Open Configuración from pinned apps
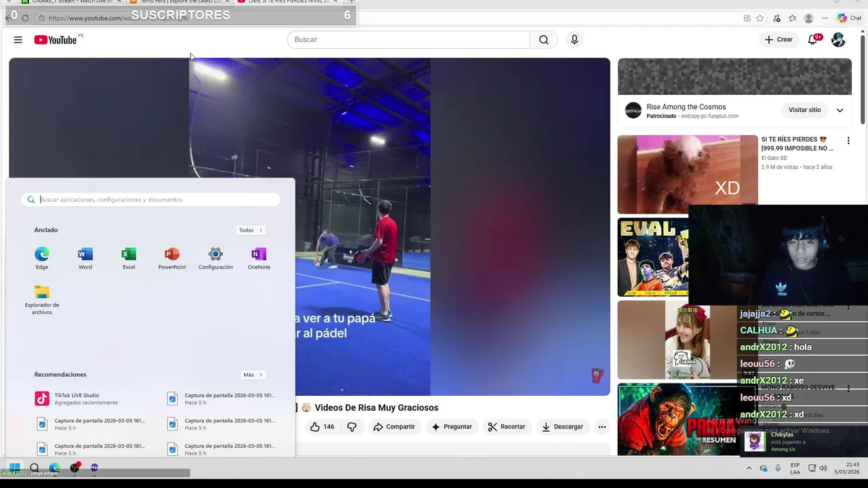The width and height of the screenshot is (868, 488). [x=216, y=258]
